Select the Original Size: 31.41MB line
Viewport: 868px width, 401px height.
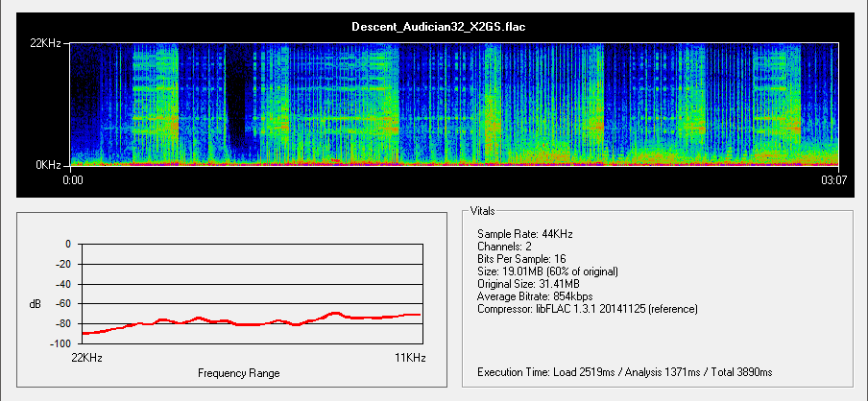[530, 284]
